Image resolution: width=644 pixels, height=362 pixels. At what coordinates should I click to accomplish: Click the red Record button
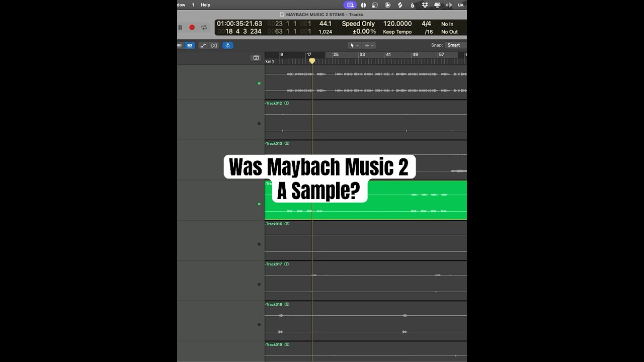pos(192,27)
